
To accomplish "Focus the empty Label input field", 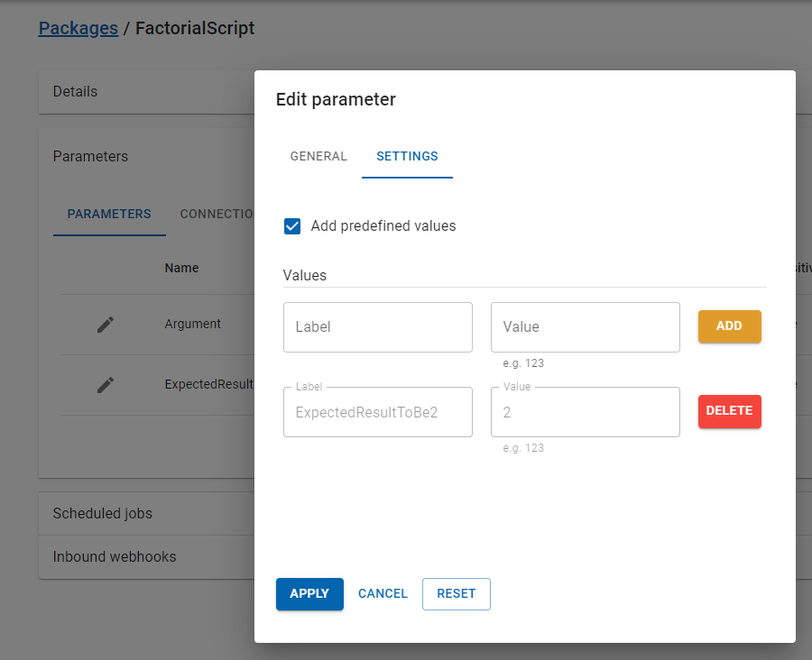I will (377, 327).
